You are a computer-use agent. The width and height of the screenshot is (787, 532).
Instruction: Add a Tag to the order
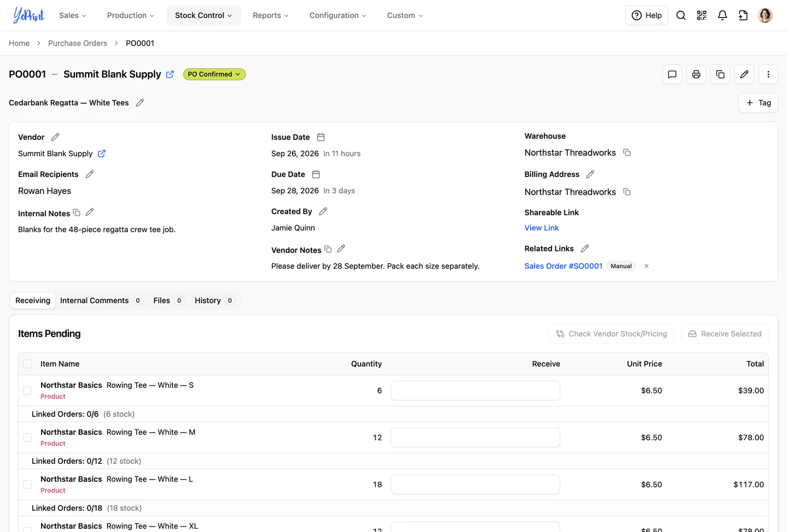point(758,103)
